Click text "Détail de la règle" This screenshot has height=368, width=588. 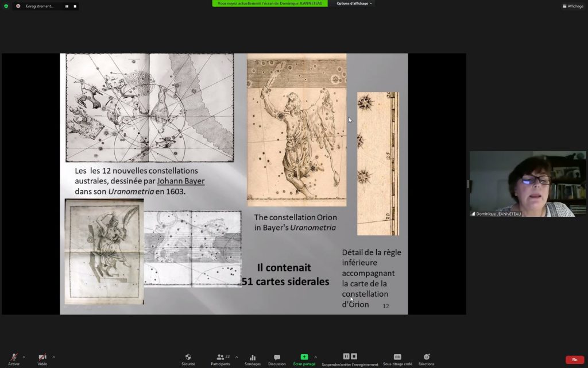click(372, 252)
